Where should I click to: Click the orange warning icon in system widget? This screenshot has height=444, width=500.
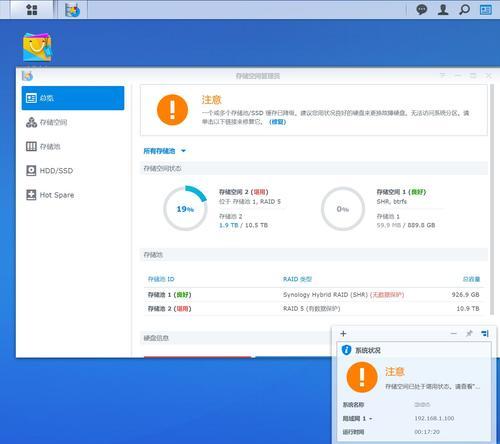point(362,377)
